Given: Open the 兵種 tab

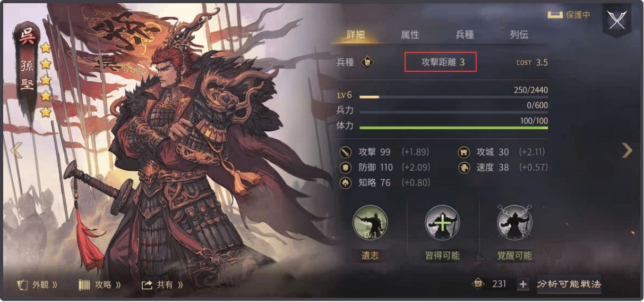Looking at the screenshot, I should pos(465,35).
